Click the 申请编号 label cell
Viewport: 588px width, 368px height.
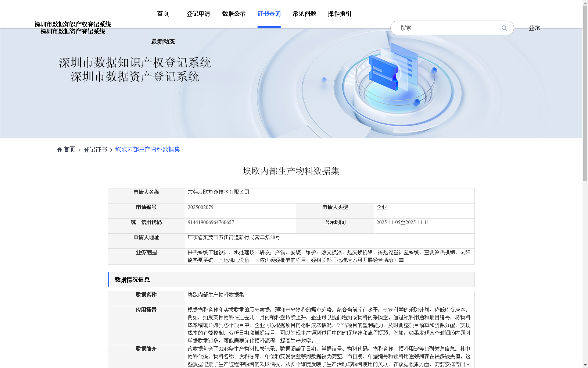146,211
